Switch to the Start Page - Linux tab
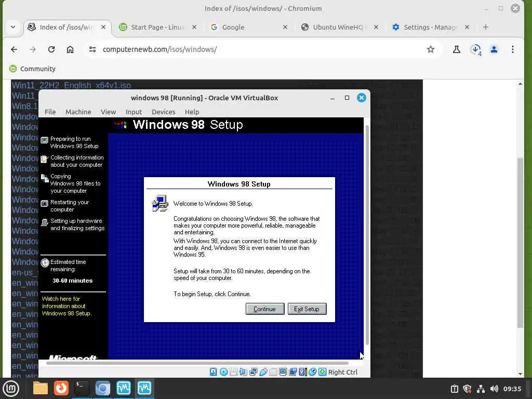532x399 pixels. pos(158,27)
